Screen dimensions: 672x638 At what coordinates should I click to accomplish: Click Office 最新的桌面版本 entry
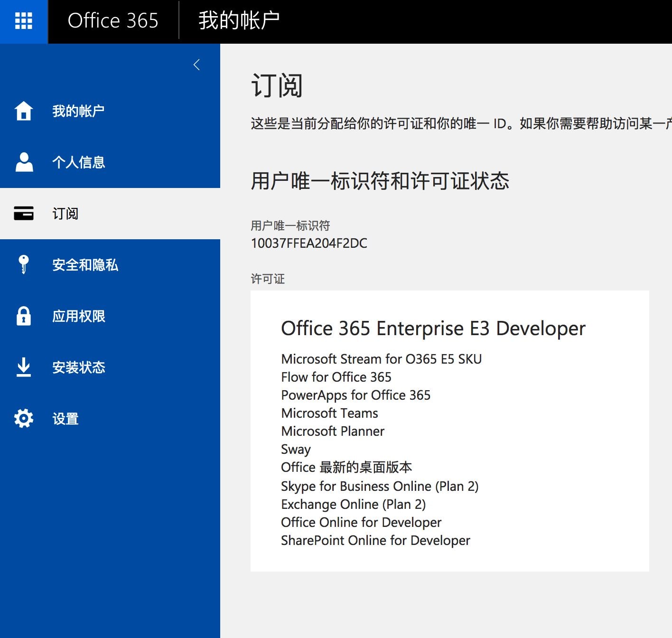point(346,467)
